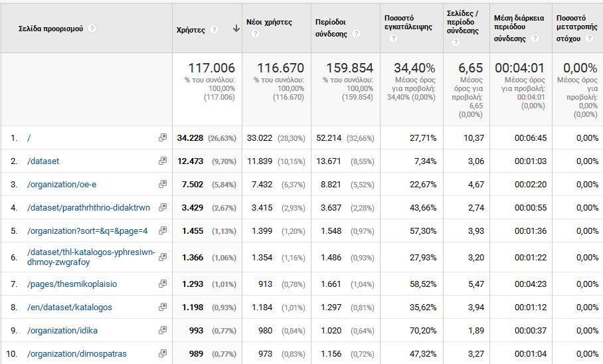Screen dimensions: 603x364
Task: Sort by Ποσοστό εγκατάλειψης column header
Action: pos(408,23)
